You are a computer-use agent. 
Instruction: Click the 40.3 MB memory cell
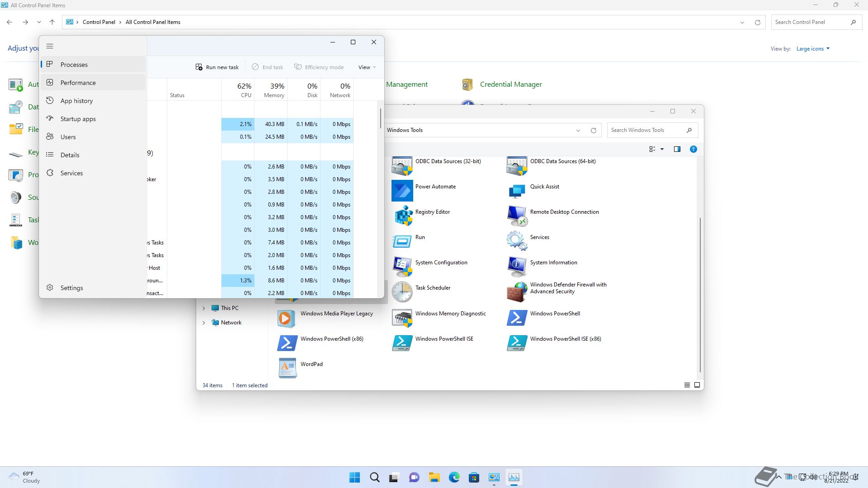point(271,124)
